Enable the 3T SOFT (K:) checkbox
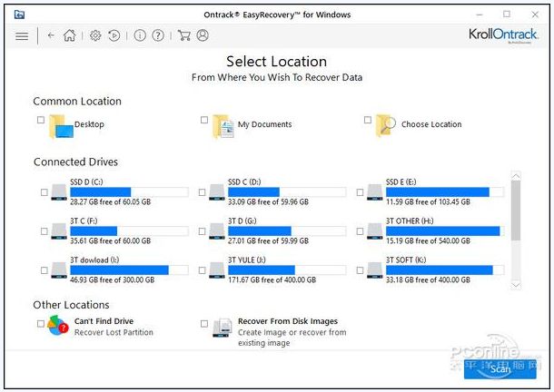Image resolution: width=554 pixels, height=392 pixels. [x=360, y=270]
